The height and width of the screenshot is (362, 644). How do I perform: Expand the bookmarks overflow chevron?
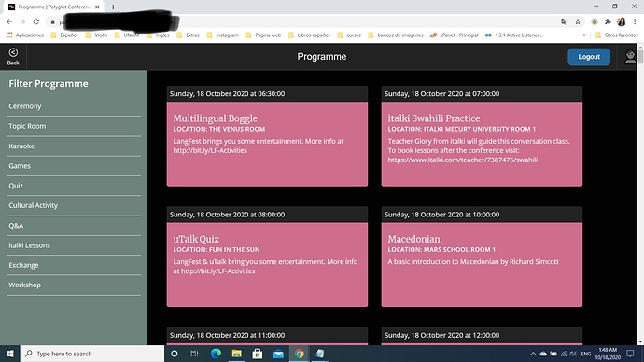point(584,35)
